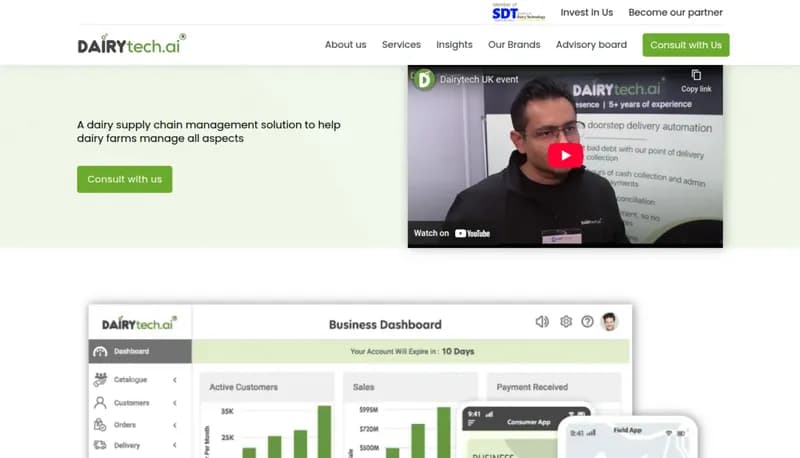Click the SDT member logo

coord(518,12)
